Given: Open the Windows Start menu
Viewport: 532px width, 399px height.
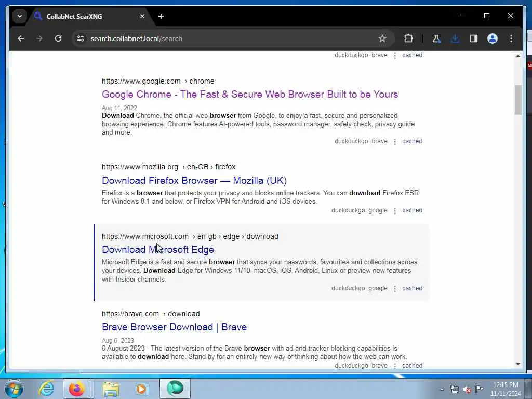Looking at the screenshot, I should point(14,389).
